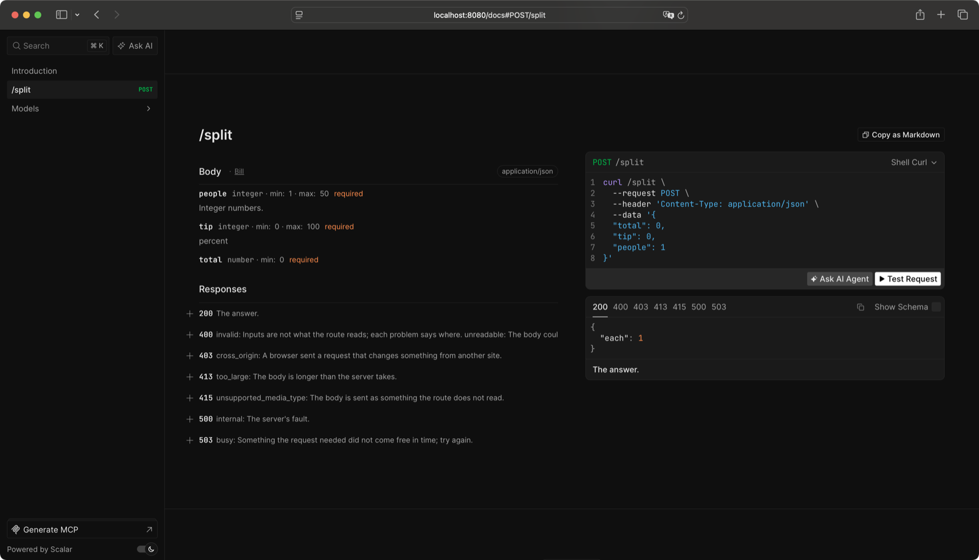This screenshot has width=979, height=560.
Task: Click the Ask AI Agent button
Action: point(839,279)
